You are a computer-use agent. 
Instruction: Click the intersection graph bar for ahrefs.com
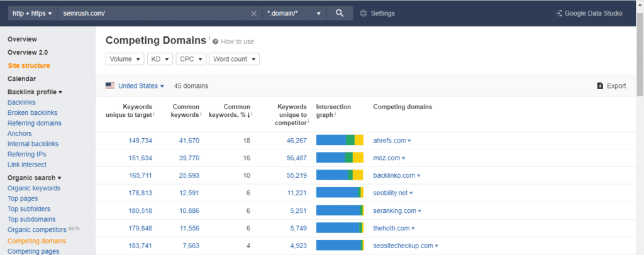(340, 140)
